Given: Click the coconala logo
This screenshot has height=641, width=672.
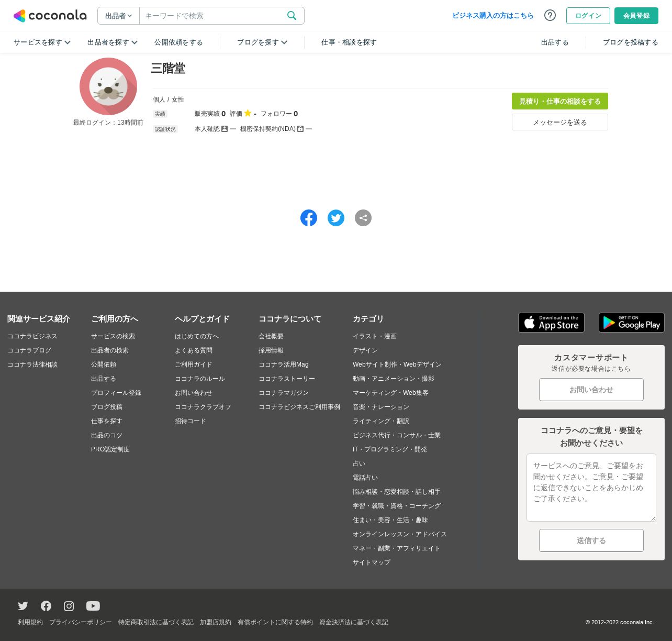Looking at the screenshot, I should [50, 16].
